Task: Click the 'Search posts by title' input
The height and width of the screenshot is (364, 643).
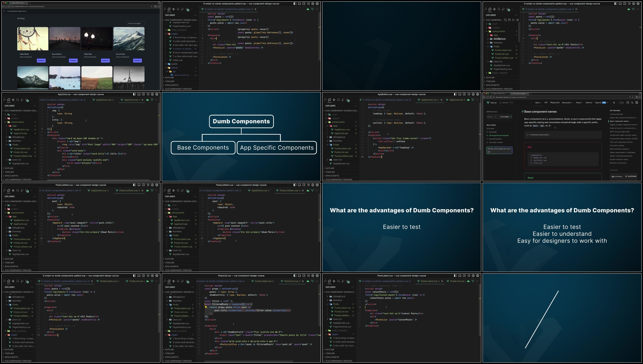Action: [135, 23]
